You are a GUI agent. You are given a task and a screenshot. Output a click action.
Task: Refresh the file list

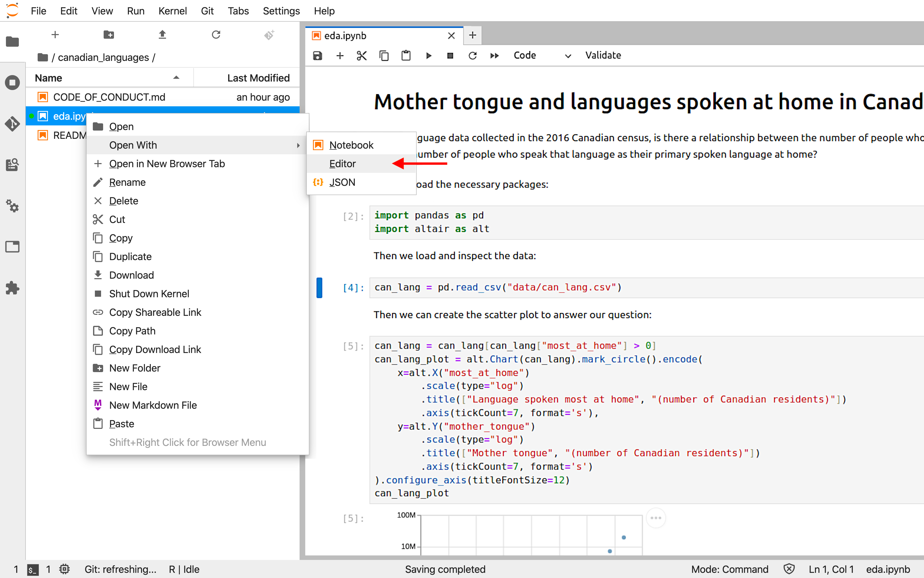[216, 35]
